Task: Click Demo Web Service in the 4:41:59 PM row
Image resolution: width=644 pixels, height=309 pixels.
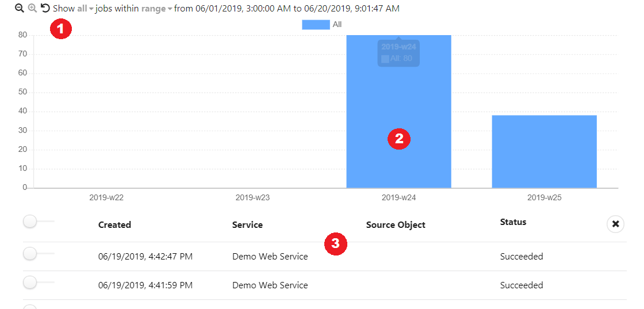Action: [x=270, y=285]
